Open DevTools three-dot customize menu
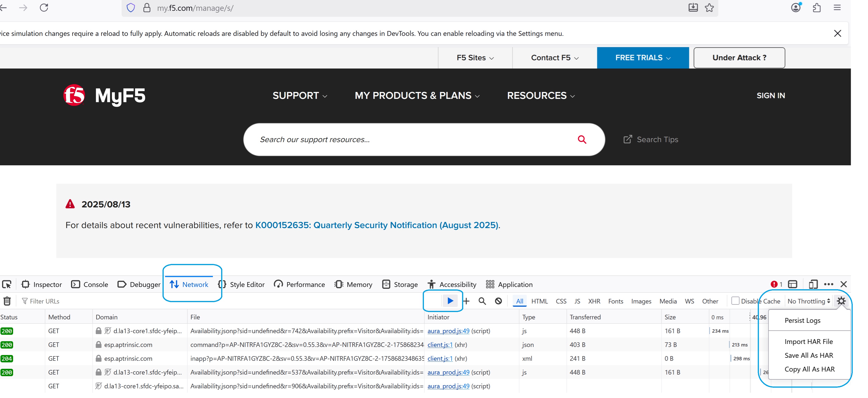 point(828,284)
